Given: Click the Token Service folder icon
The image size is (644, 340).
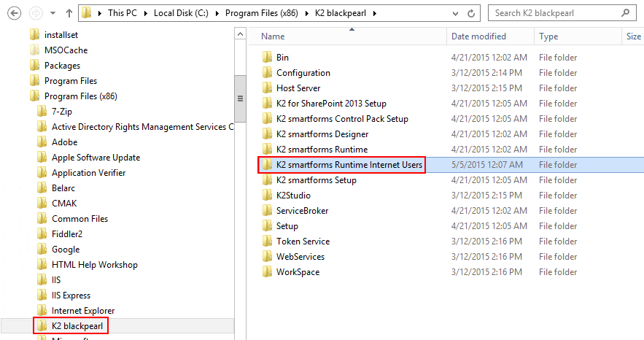Looking at the screenshot, I should click(267, 242).
